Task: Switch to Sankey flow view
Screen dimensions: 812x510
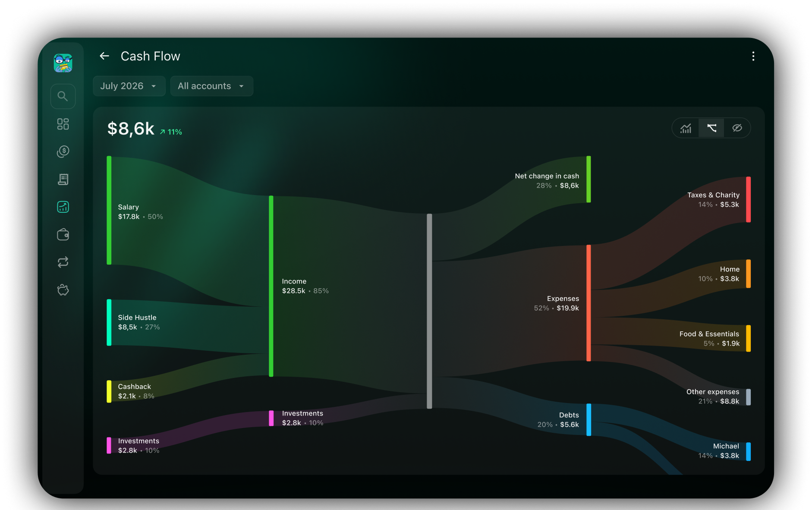Action: [711, 128]
